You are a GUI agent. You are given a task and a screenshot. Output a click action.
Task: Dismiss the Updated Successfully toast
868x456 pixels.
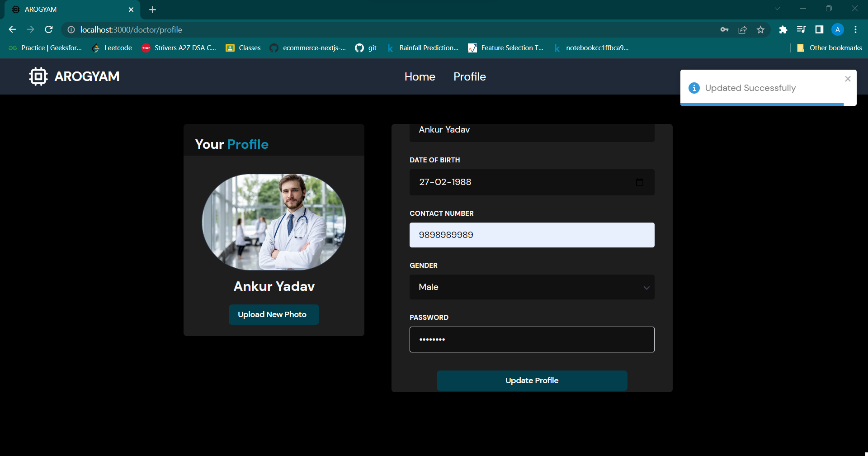click(848, 79)
